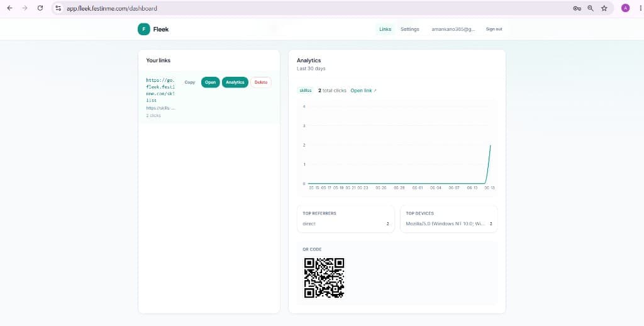Click 'Open link' in Analytics panel
The image size is (644, 326).
[x=364, y=91]
